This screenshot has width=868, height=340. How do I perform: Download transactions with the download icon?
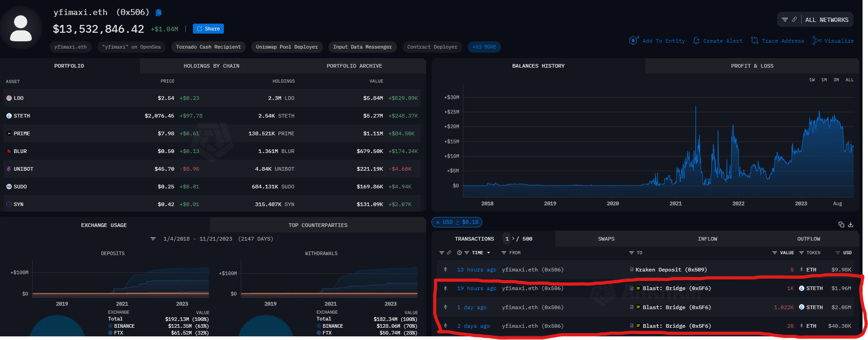point(851,224)
